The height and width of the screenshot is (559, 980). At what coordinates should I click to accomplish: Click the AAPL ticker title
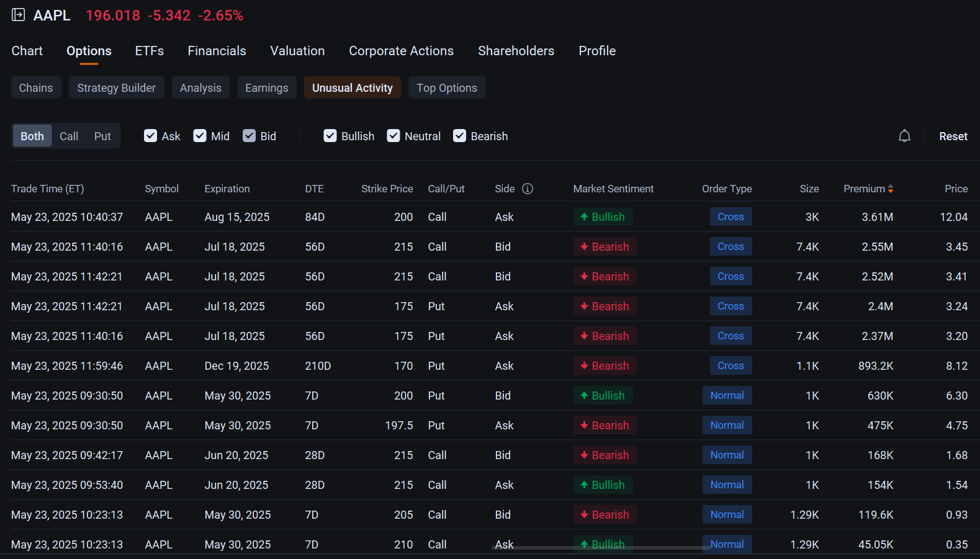point(52,16)
